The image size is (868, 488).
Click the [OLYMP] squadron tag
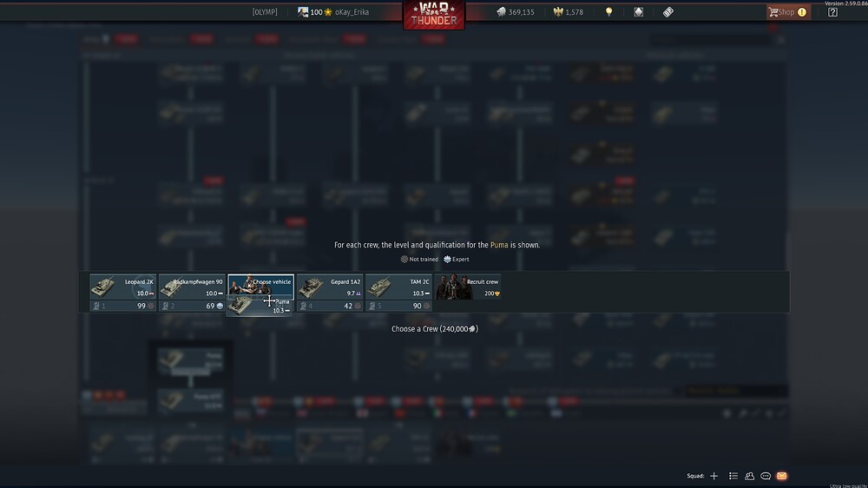(265, 11)
